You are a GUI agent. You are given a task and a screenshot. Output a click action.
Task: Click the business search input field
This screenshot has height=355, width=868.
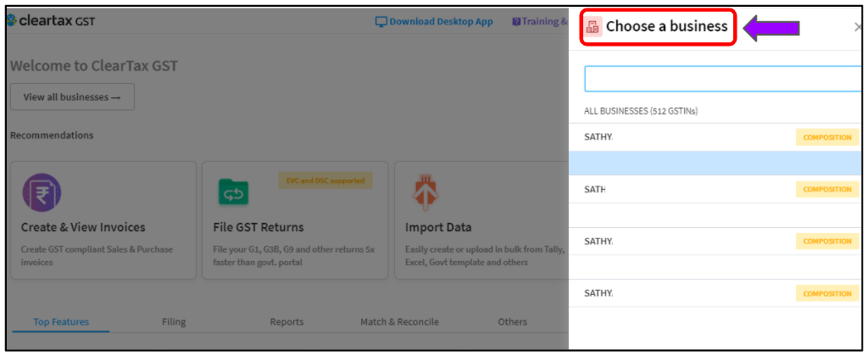coord(723,79)
